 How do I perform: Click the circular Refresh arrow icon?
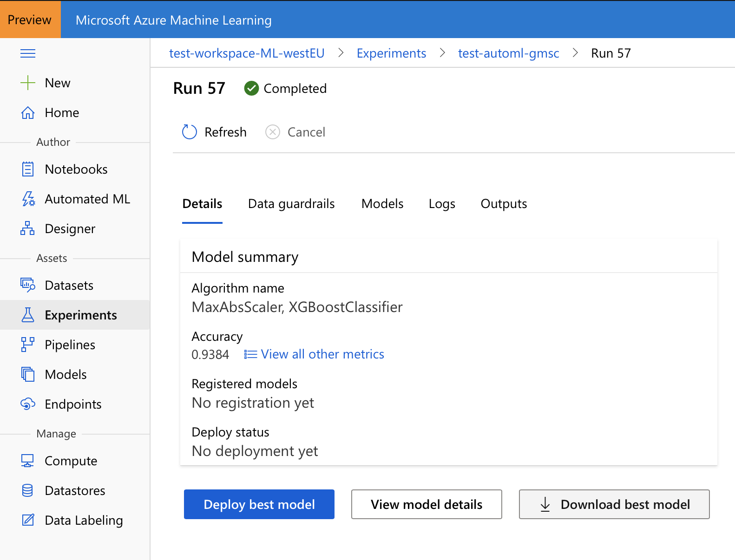pyautogui.click(x=190, y=132)
